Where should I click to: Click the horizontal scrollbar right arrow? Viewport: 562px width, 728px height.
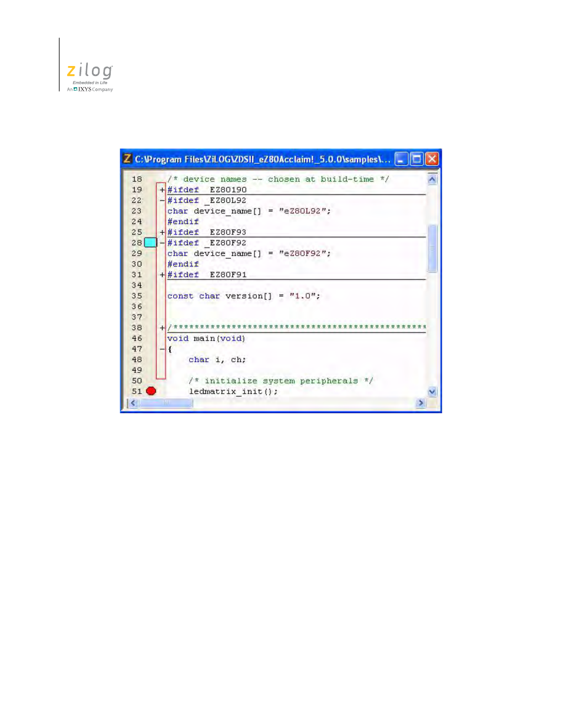coord(421,403)
